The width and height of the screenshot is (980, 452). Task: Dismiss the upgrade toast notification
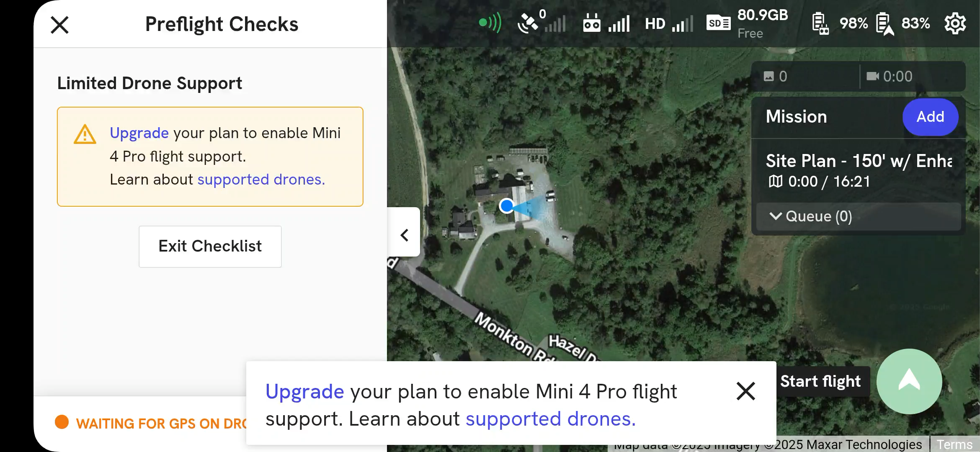point(745,391)
